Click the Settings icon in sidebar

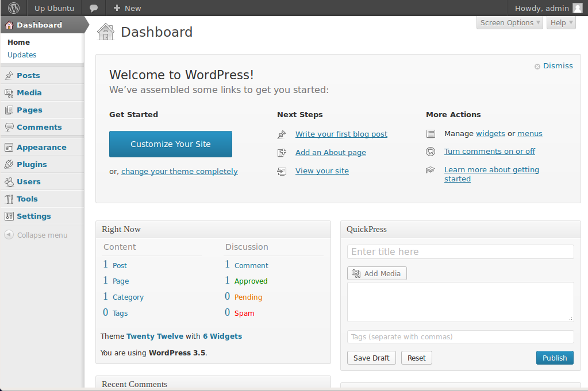click(9, 216)
